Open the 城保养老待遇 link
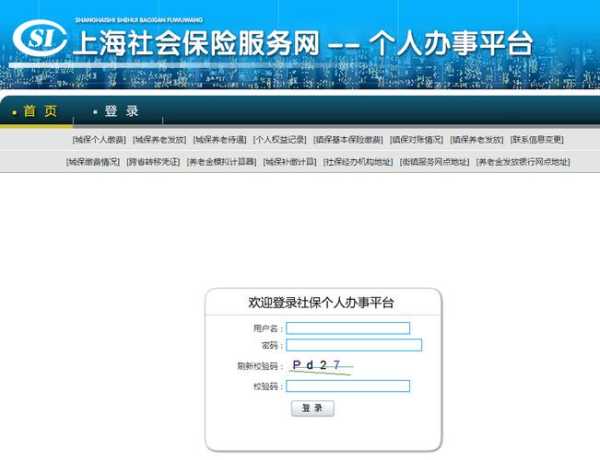The height and width of the screenshot is (460, 600). tap(220, 140)
